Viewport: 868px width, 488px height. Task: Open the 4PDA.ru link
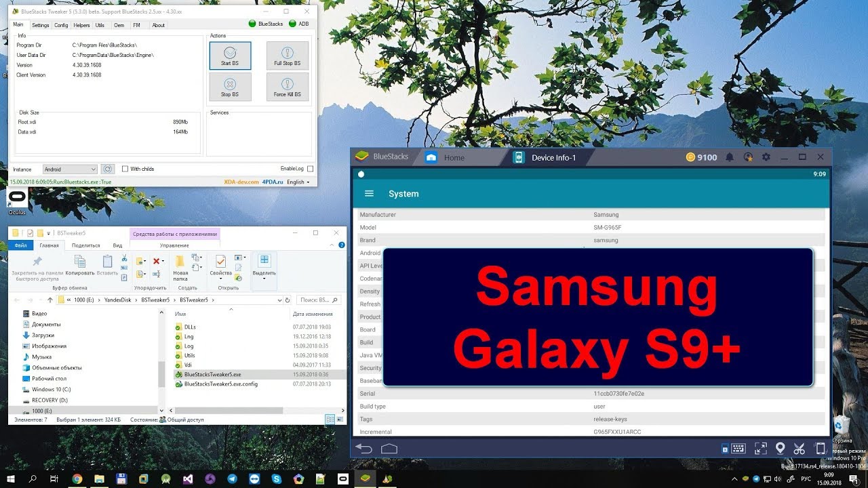click(x=273, y=182)
